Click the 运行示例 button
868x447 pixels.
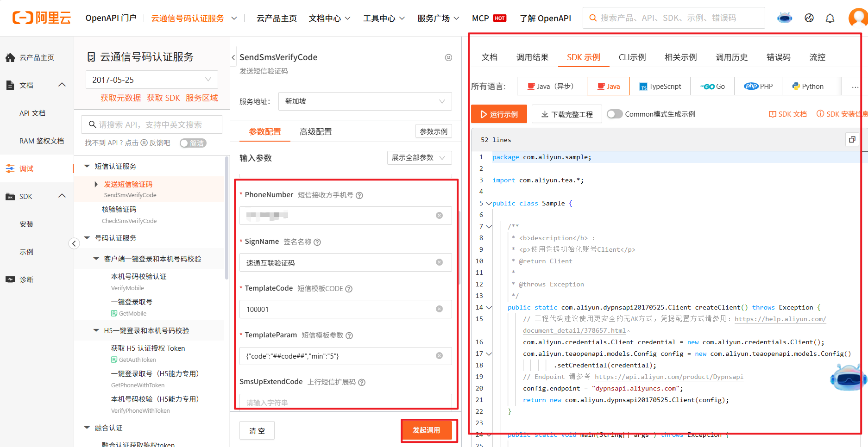pyautogui.click(x=499, y=114)
